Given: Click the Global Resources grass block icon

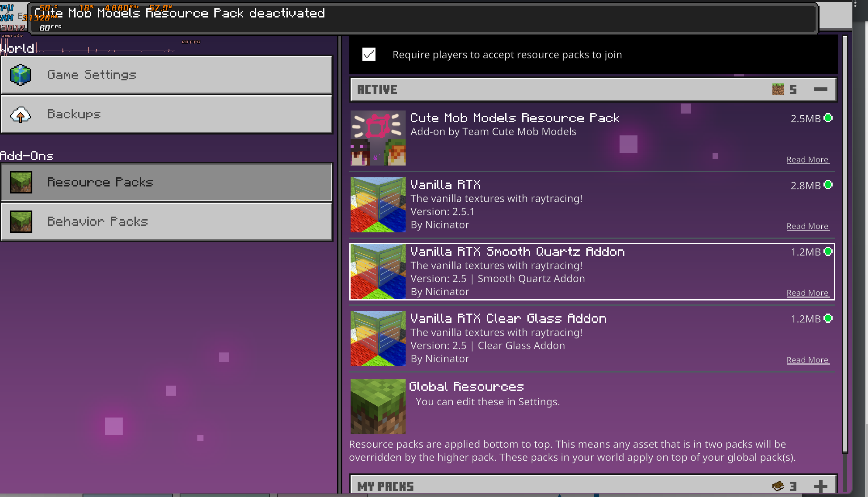Looking at the screenshot, I should [378, 406].
